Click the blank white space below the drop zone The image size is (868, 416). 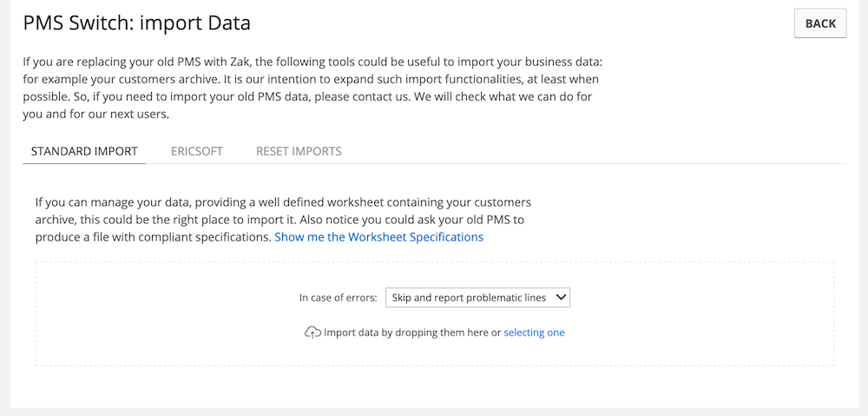[435, 386]
